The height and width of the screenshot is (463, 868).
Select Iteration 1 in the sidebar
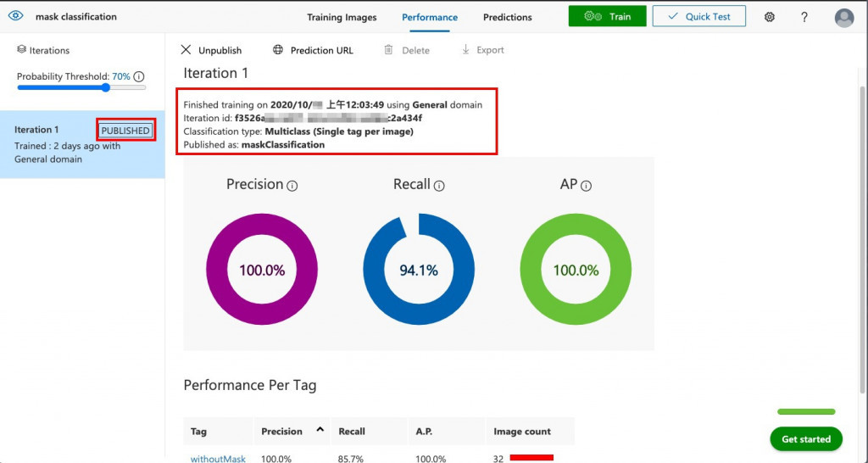82,144
